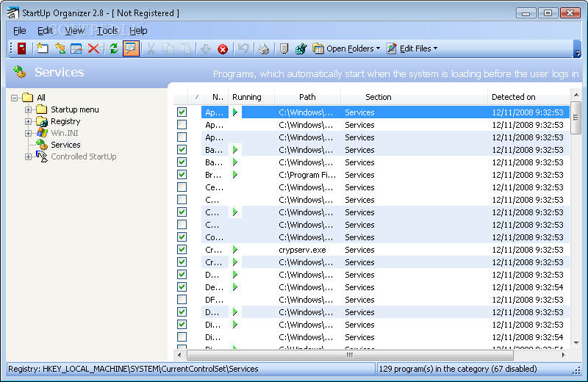Open the Edit Files dropdown
Image resolution: width=588 pixels, height=382 pixels.
coord(412,48)
